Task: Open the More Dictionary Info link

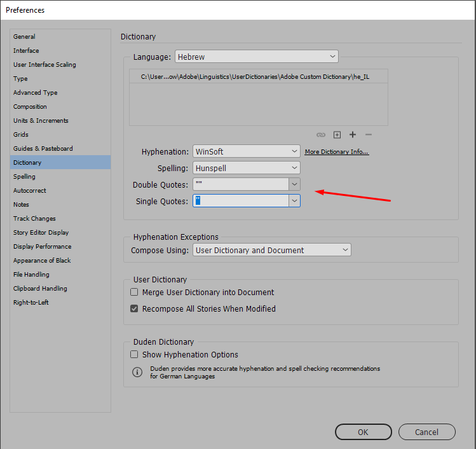Action: click(x=337, y=151)
